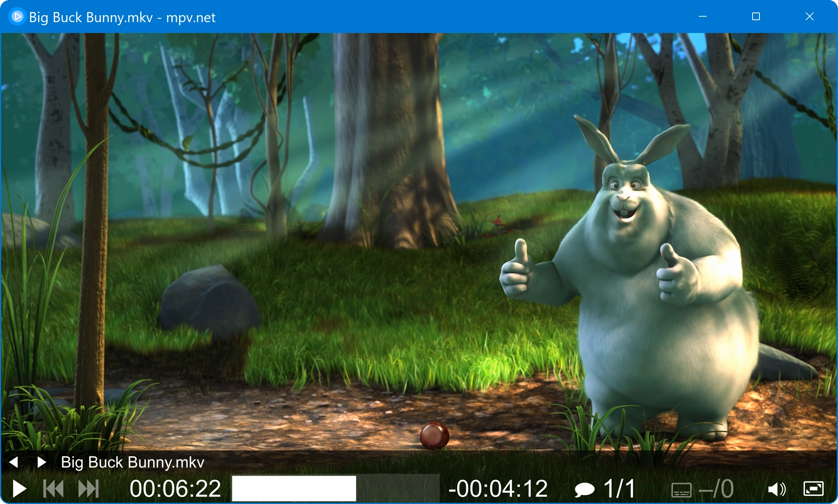Cycle audio track counter 1/1

619,488
